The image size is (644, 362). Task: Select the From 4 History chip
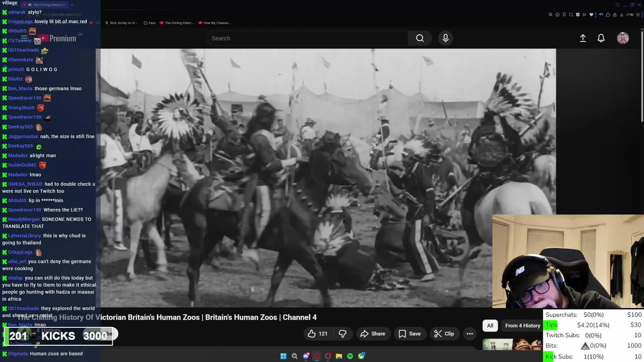click(x=522, y=325)
